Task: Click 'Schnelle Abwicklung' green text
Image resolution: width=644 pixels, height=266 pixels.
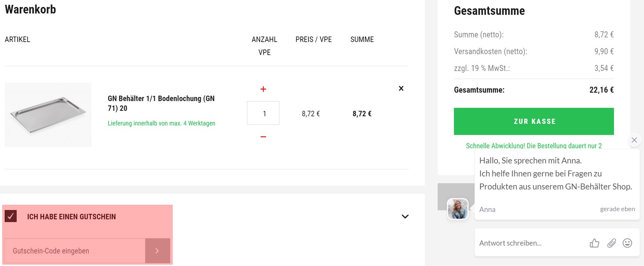Action: point(533,146)
